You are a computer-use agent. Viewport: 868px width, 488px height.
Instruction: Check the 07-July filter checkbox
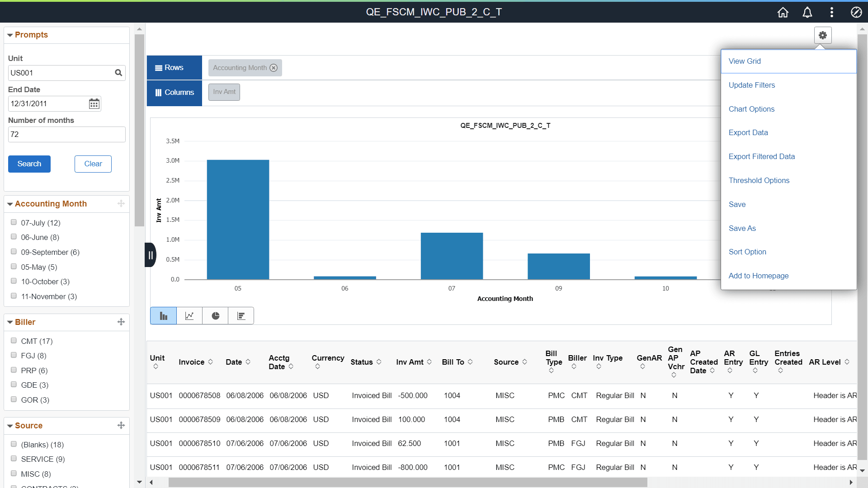point(14,222)
